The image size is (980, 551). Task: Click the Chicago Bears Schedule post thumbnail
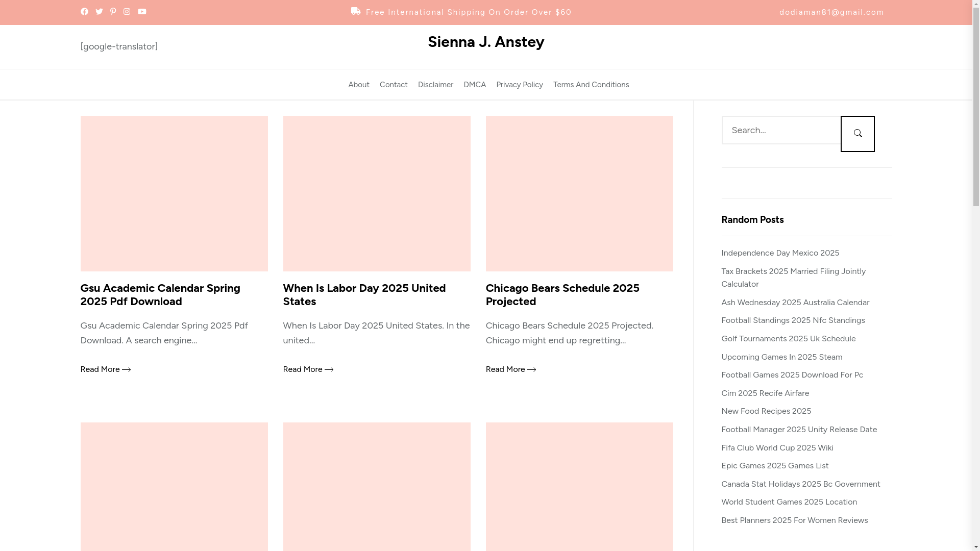[x=579, y=193]
